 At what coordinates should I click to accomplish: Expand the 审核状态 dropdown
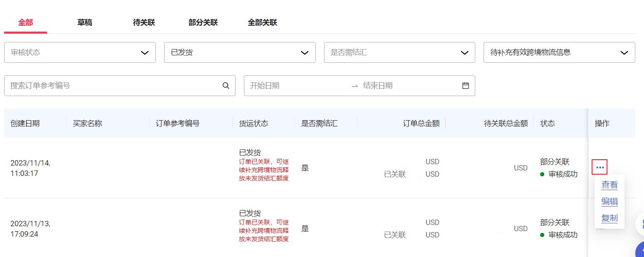coord(80,52)
